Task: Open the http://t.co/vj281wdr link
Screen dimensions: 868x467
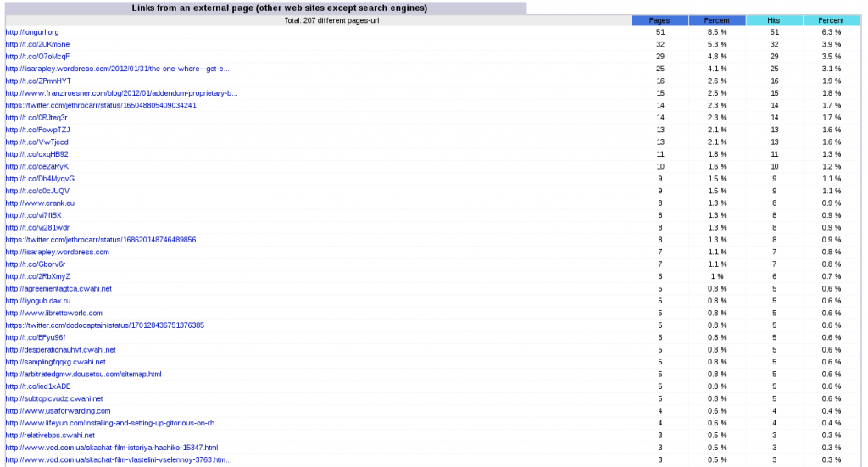Action: tap(37, 227)
